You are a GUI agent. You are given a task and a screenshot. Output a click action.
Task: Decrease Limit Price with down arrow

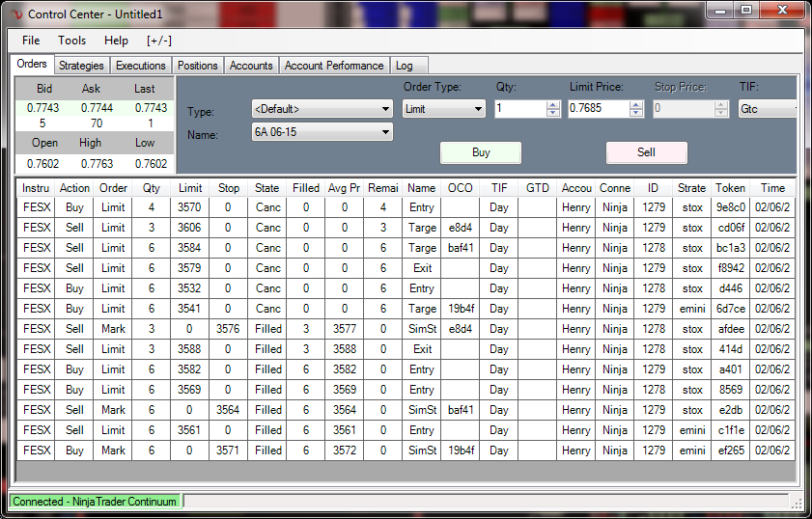(636, 113)
